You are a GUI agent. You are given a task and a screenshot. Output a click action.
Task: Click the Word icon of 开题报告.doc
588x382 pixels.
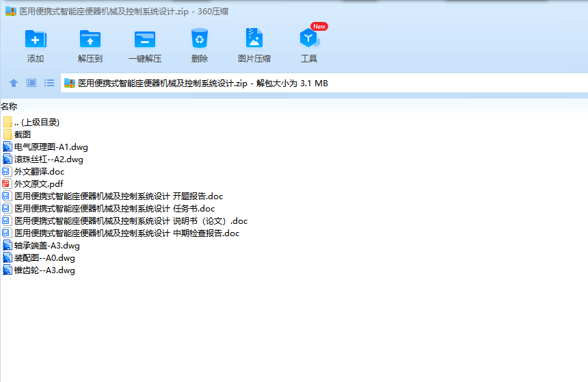(7, 196)
